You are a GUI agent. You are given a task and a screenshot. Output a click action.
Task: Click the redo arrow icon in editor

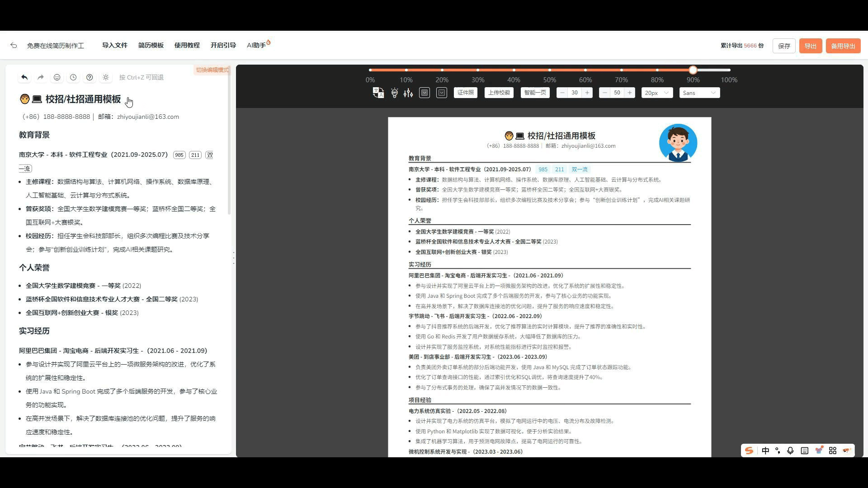coord(41,78)
